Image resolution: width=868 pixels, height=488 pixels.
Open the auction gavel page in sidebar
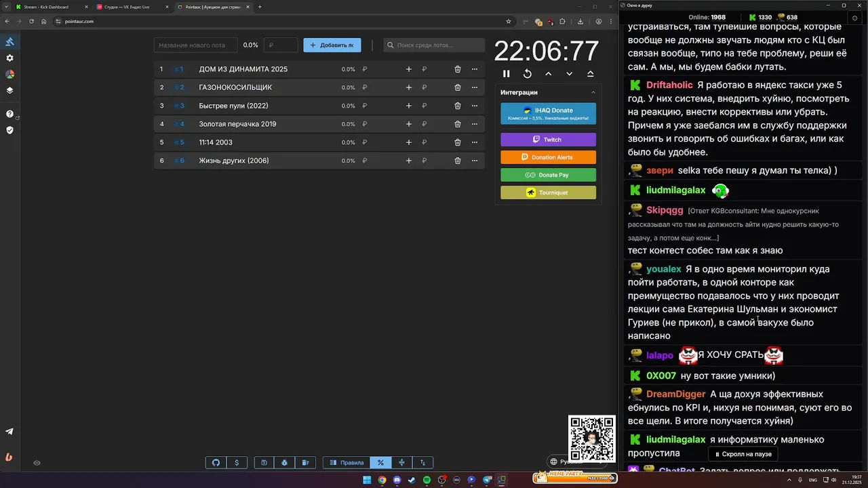9,42
